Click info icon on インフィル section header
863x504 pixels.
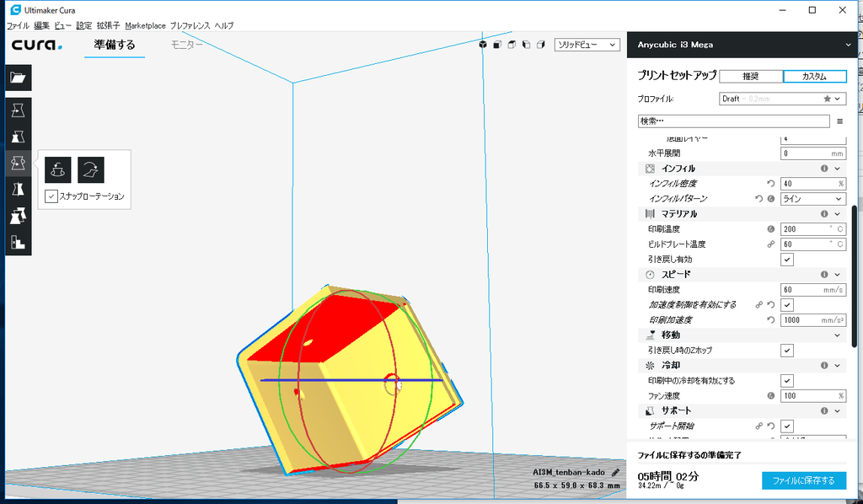pos(824,169)
